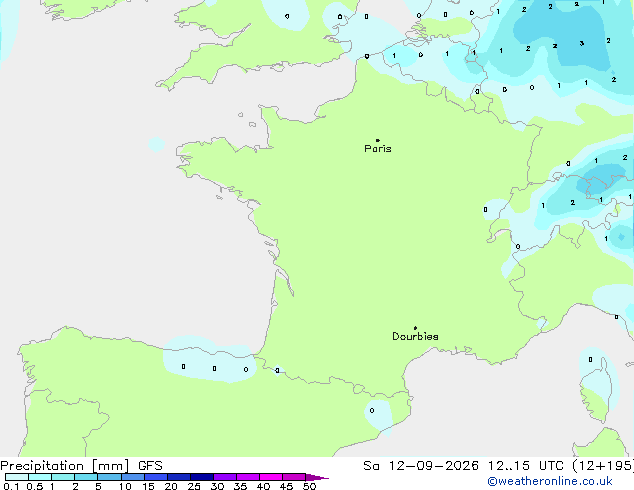Click the darkest blue rain area over Switzerland

coord(596,184)
